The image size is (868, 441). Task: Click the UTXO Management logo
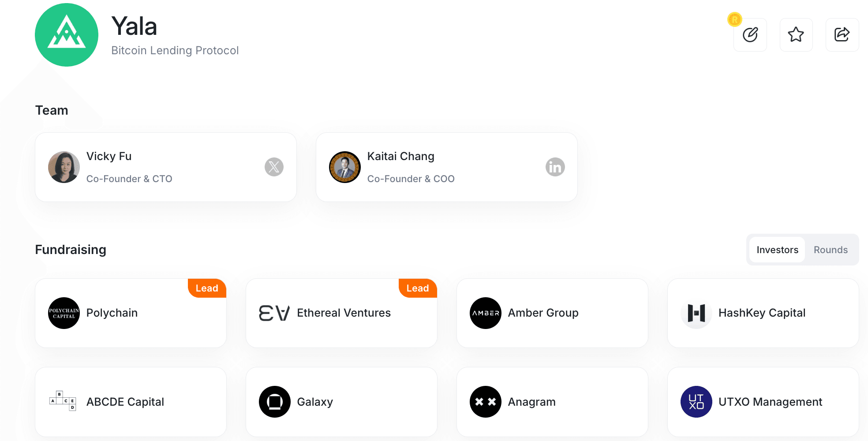coord(696,402)
